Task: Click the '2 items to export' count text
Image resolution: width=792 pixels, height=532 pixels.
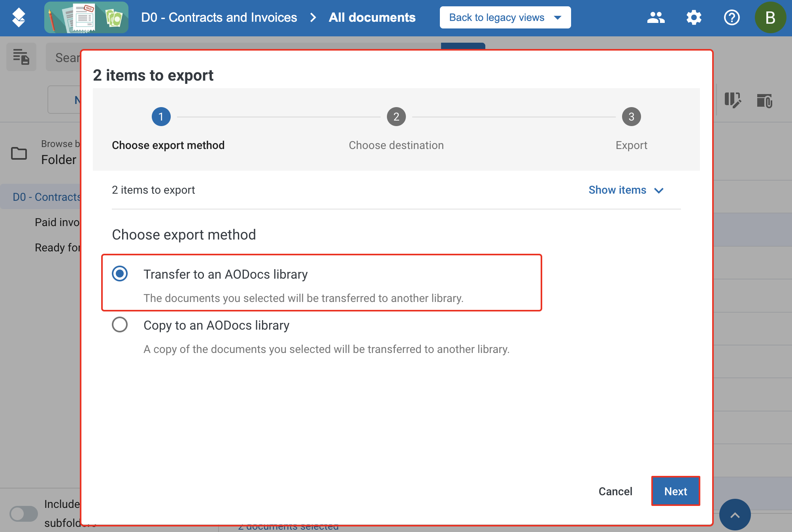Action: 153,190
